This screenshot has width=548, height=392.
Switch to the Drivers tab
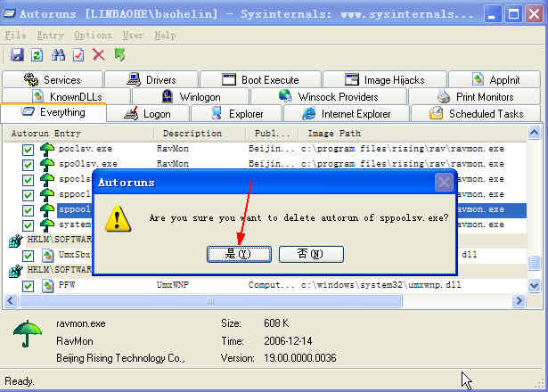151,79
